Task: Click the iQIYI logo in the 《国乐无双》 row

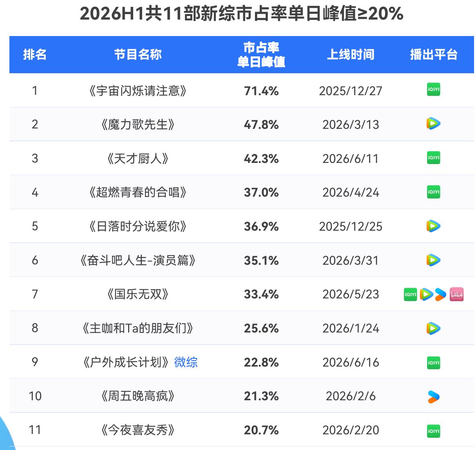Action: pos(411,294)
